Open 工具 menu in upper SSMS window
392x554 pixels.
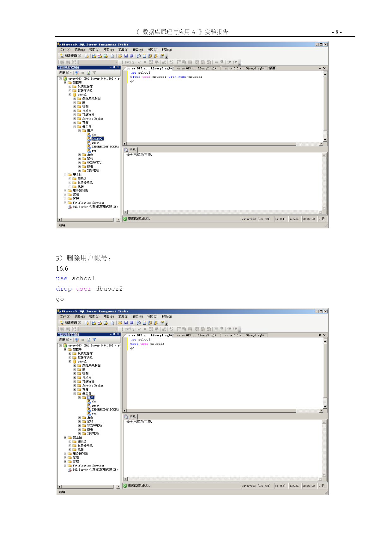(123, 50)
